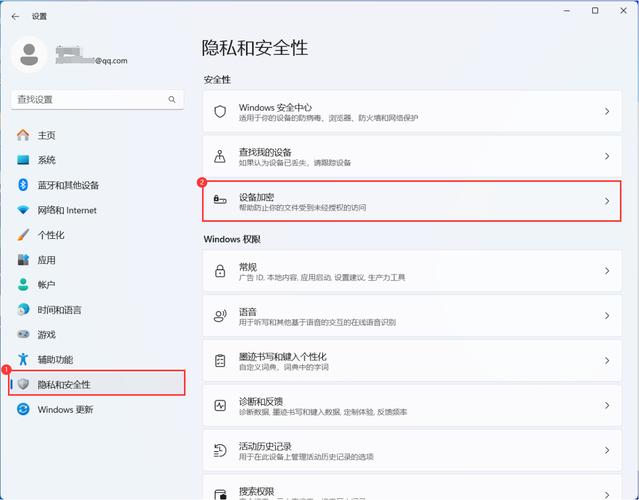Screen dimensions: 639x500
Task: Open 设备加密 title text
Action: point(256,197)
